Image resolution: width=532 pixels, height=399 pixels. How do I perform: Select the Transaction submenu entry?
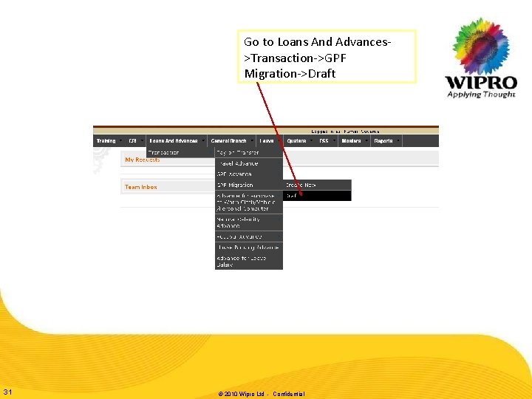(x=180, y=153)
